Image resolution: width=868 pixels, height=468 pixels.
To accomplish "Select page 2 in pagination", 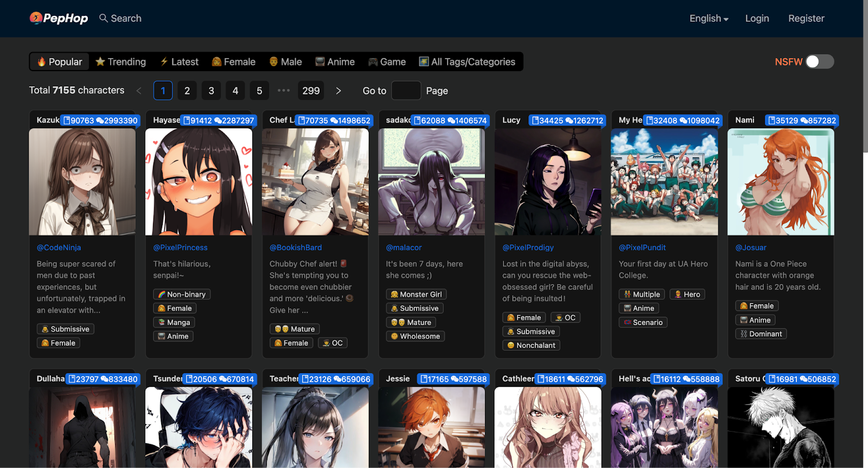I will pyautogui.click(x=187, y=91).
